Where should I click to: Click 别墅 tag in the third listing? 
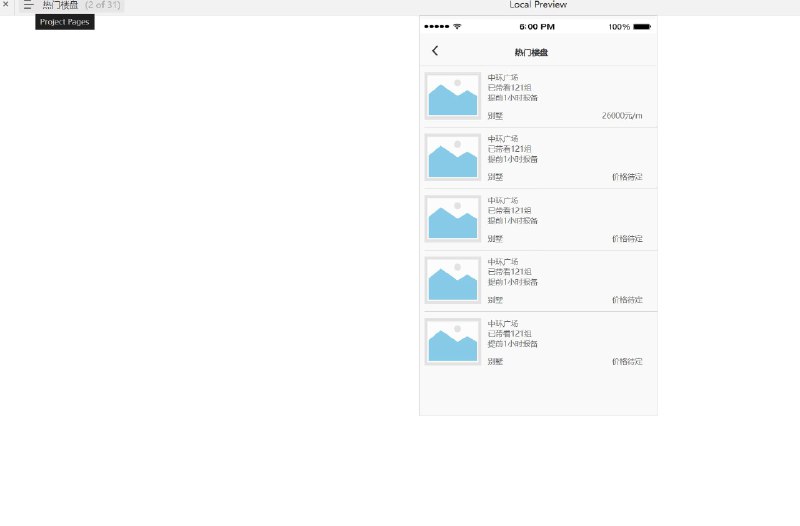point(495,239)
